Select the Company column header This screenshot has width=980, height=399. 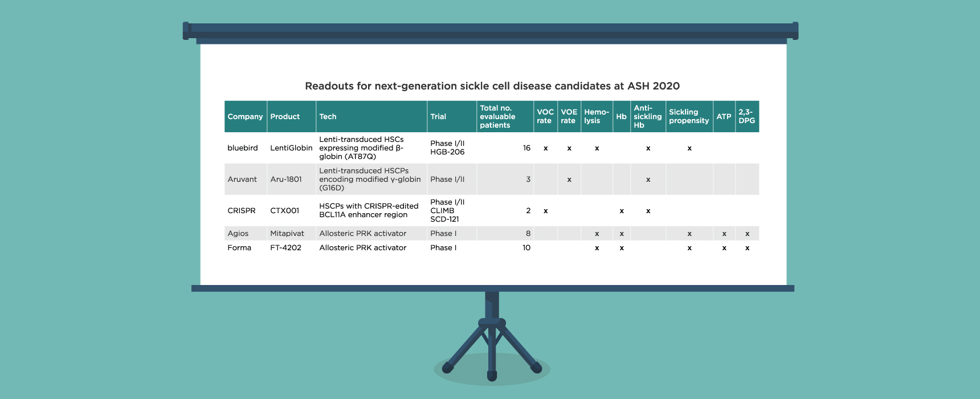tap(246, 116)
